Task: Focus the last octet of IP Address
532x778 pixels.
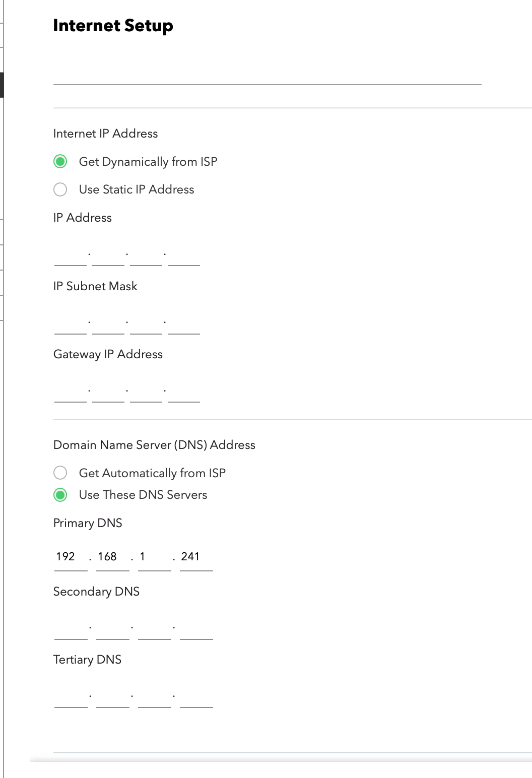Action: (x=184, y=254)
